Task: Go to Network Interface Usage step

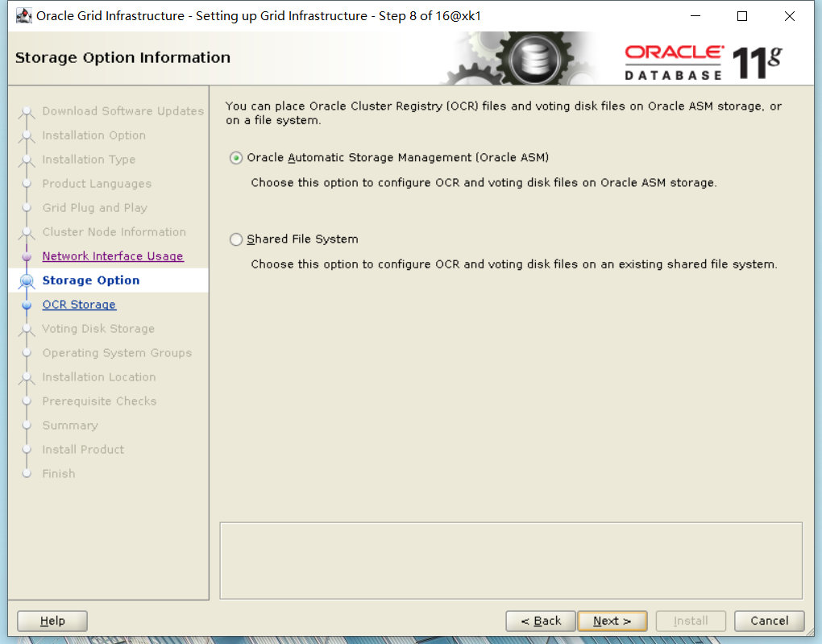Action: (x=113, y=256)
